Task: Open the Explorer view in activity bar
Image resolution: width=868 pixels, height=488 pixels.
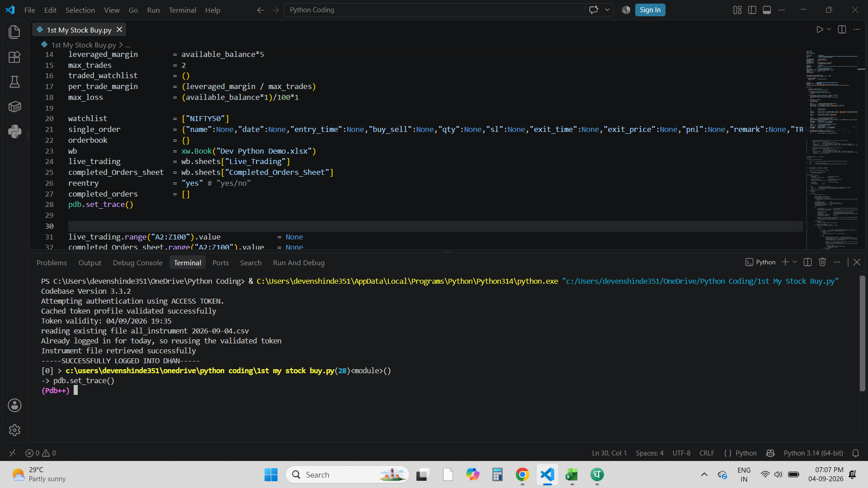Action: click(x=14, y=32)
